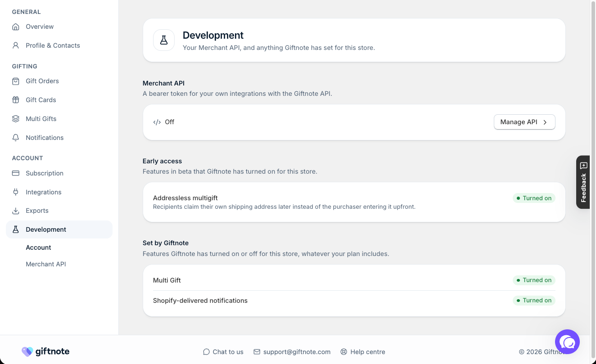The width and height of the screenshot is (596, 364).
Task: Click the Exports download icon
Action: point(16,211)
